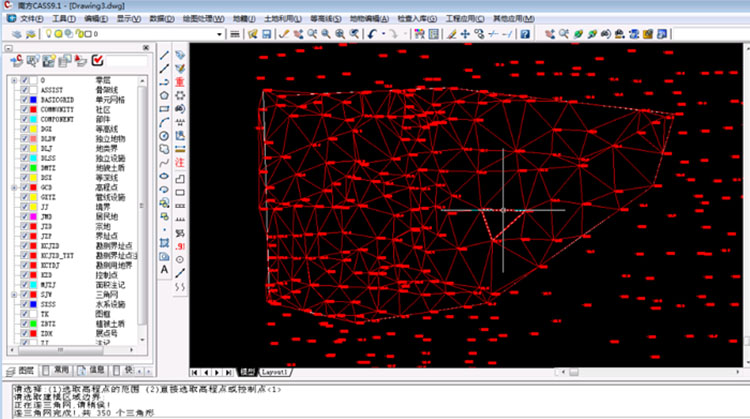The image size is (750, 419).
Task: Click the red checkmark icon in layer panel
Action: 98,60
